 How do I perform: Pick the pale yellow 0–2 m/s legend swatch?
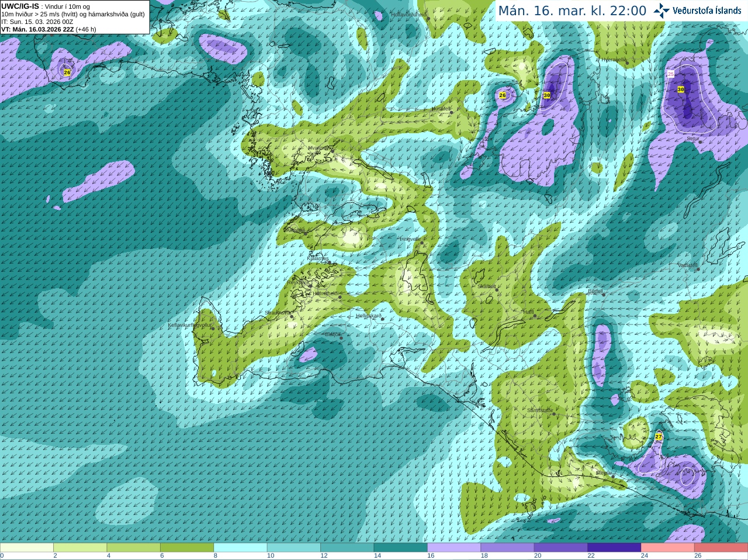[x=27, y=548]
